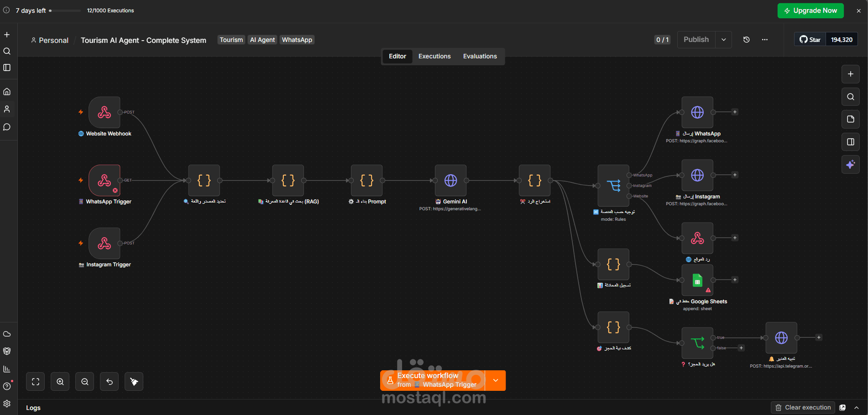Screen dimensions: 868x415
Task: Click the Upgrade Now button
Action: [x=810, y=10]
